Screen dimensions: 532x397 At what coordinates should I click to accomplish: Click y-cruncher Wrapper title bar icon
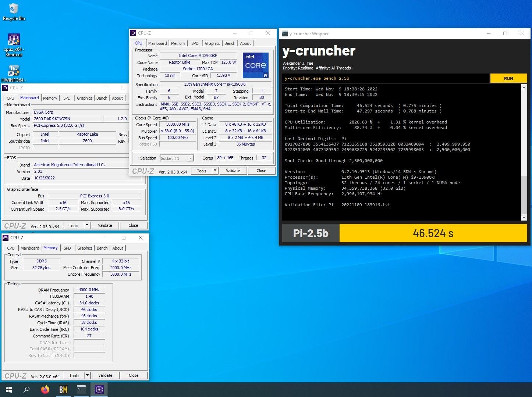point(284,34)
